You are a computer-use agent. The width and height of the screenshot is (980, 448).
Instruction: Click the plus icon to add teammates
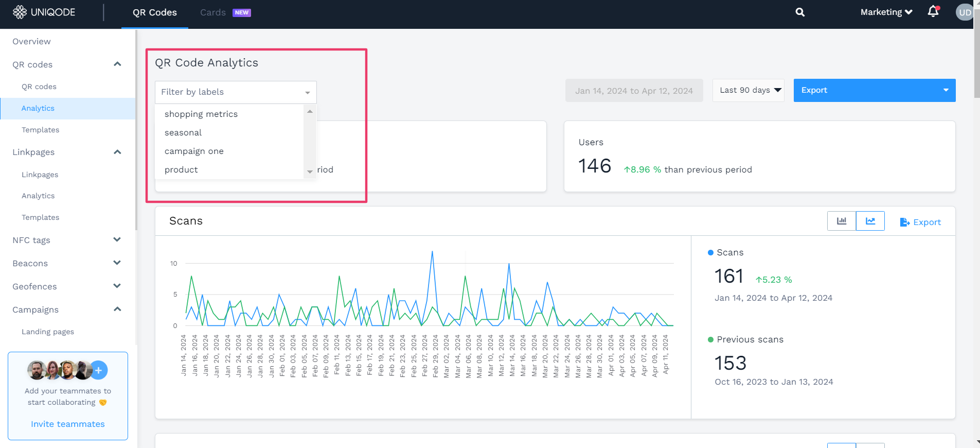[99, 370]
